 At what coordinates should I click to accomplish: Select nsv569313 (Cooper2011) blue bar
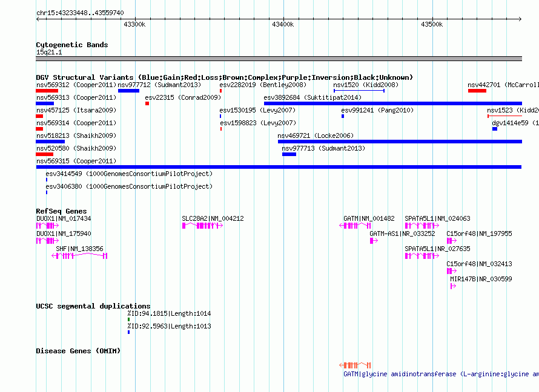[45, 103]
